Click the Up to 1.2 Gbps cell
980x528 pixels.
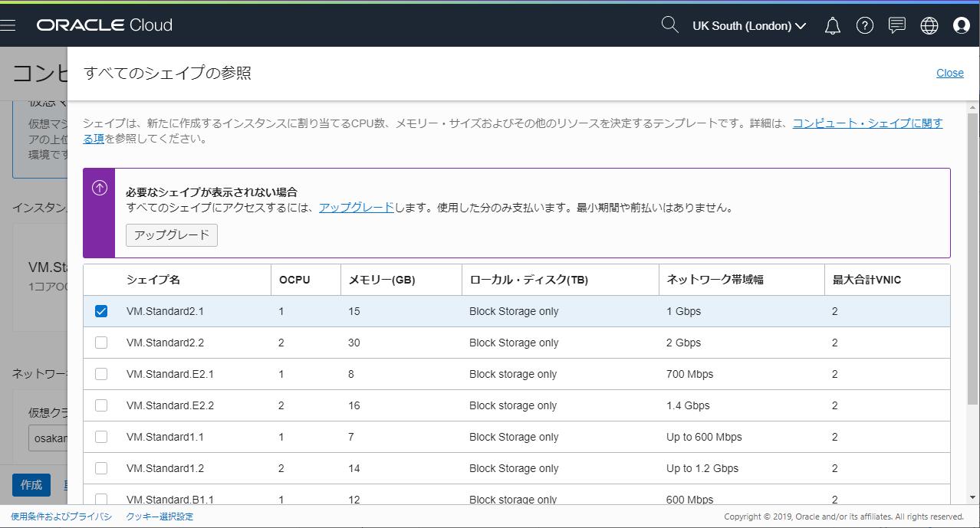point(702,468)
